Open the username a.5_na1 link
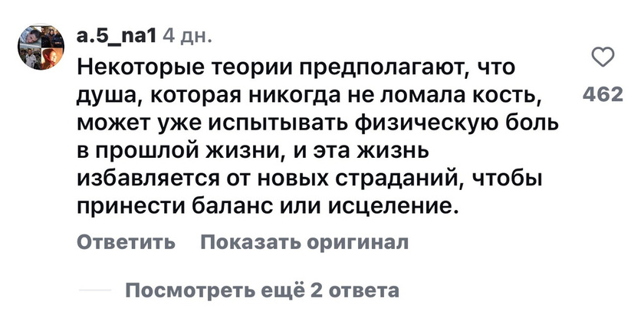 [x=117, y=38]
